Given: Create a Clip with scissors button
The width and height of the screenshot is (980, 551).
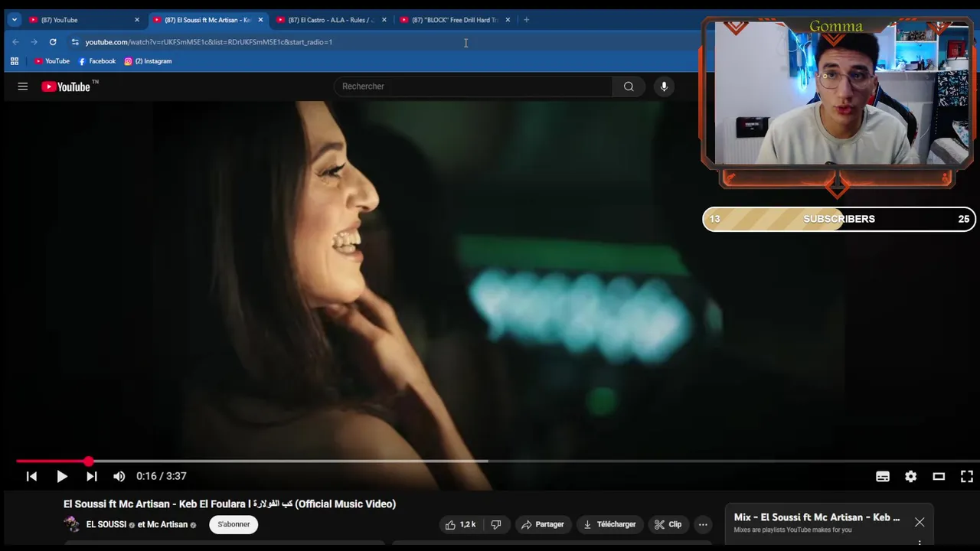Looking at the screenshot, I should click(668, 524).
